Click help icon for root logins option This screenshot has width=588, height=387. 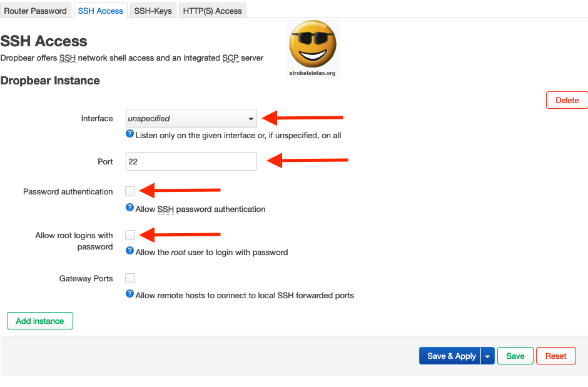pyautogui.click(x=129, y=252)
